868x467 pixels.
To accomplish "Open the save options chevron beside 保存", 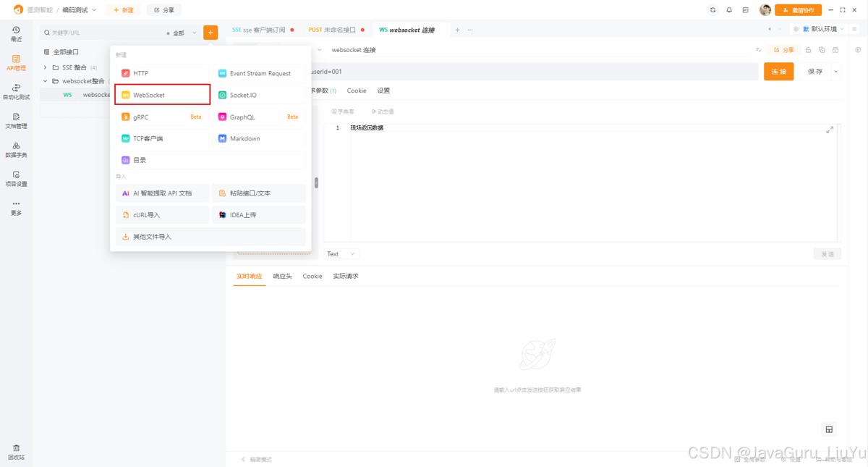I will (837, 72).
